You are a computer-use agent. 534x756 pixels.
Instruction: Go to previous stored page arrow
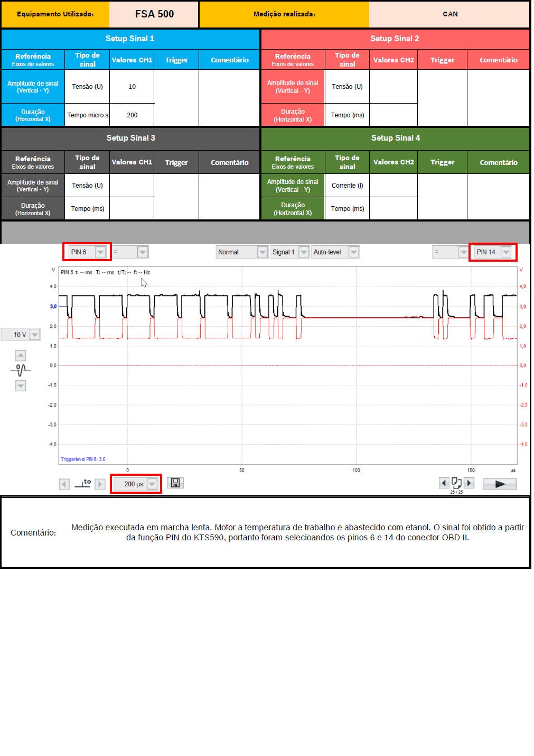444,483
